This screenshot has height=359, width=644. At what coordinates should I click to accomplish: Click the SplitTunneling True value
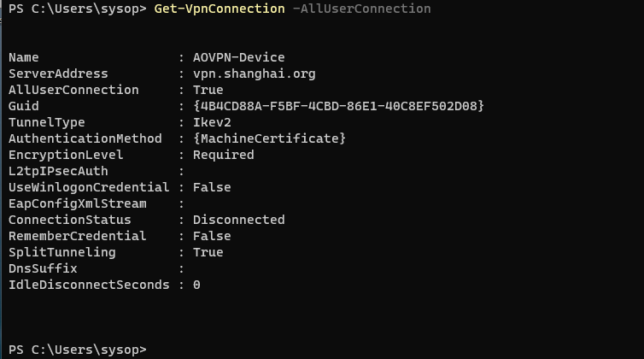[208, 252]
